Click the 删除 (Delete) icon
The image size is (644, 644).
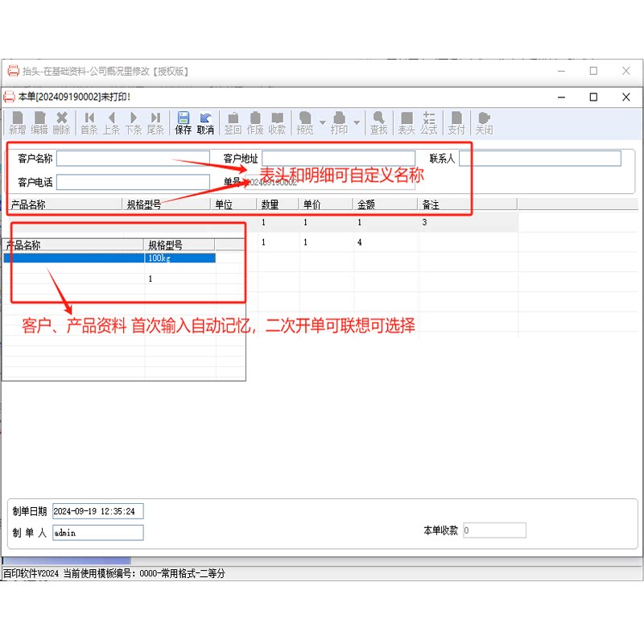[x=62, y=122]
